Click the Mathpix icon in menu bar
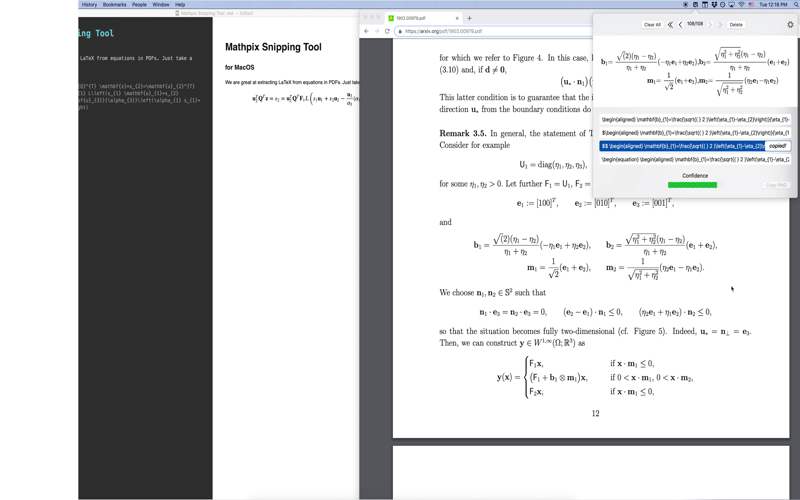 coord(695,5)
